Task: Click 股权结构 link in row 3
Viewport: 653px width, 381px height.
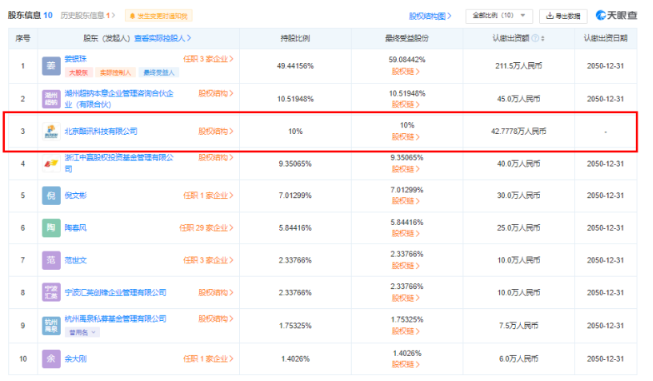Action: [216, 132]
